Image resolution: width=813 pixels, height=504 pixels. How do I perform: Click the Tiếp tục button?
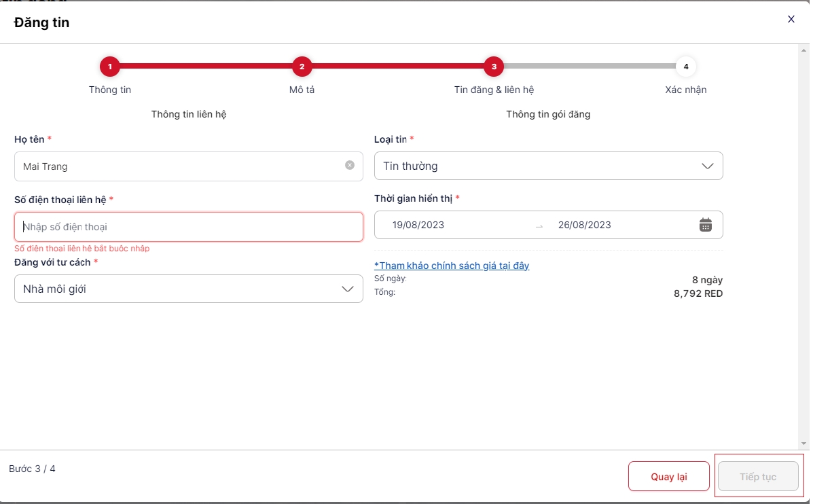point(758,476)
